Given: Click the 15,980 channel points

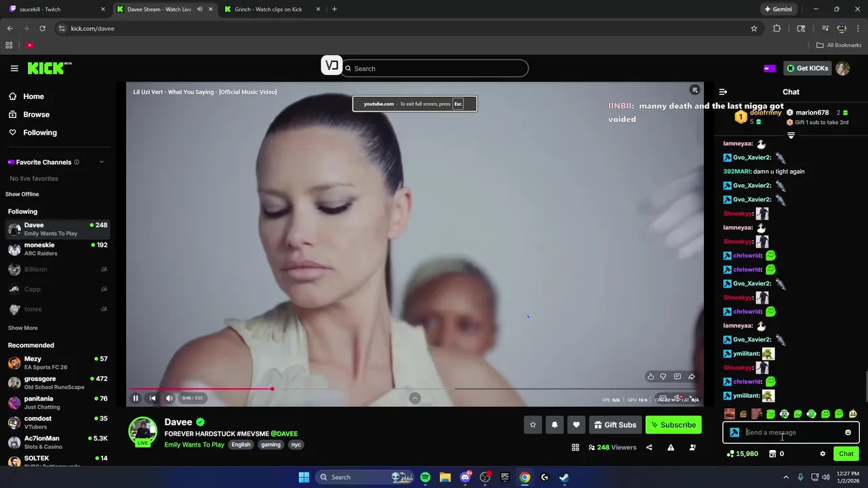Looking at the screenshot, I should pos(742,454).
